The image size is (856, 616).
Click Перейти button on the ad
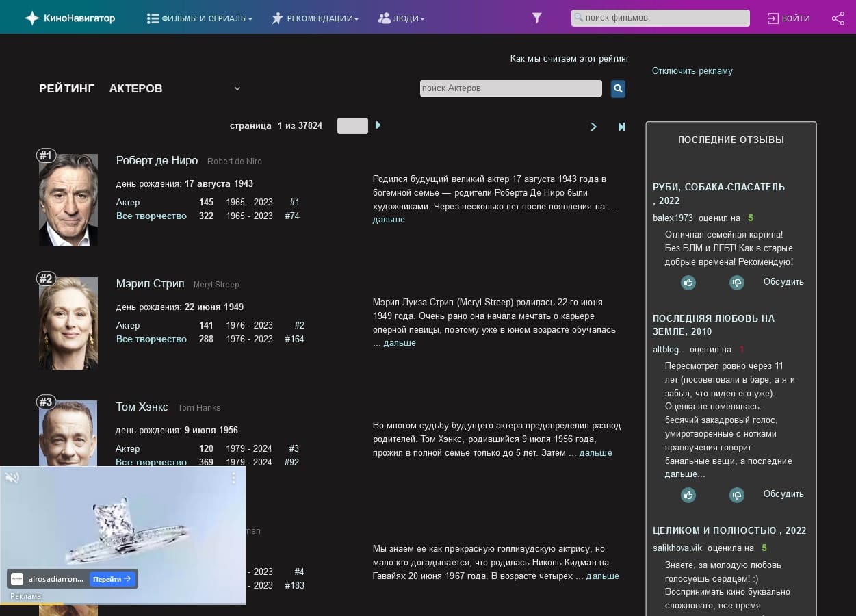coord(112,578)
